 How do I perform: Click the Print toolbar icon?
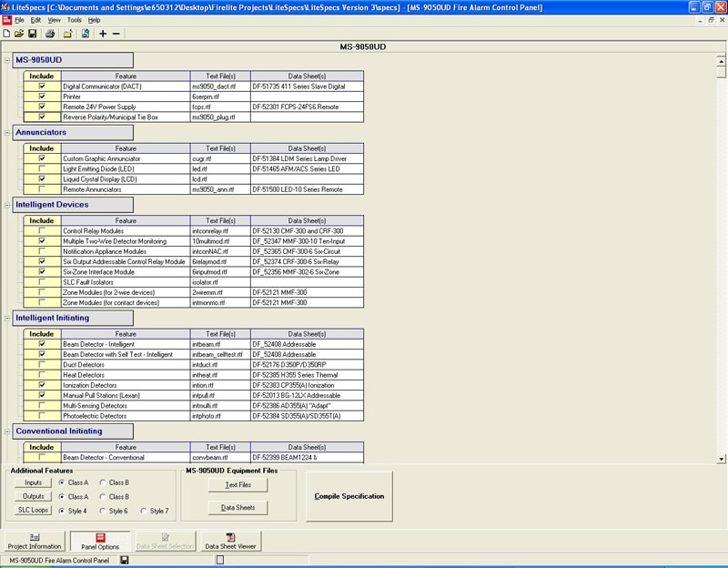pos(50,34)
